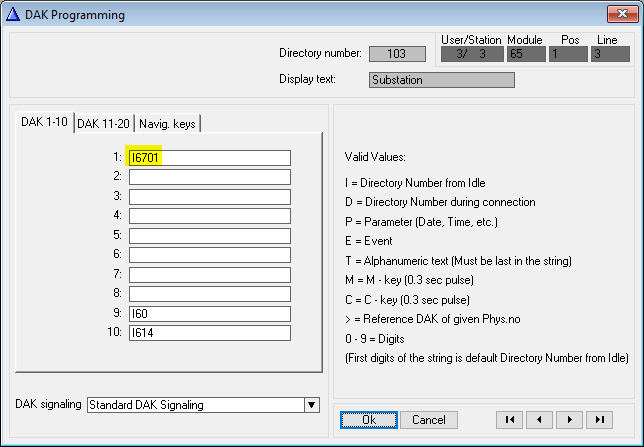Click the User/Station value field
The width and height of the screenshot is (644, 447).
[x=472, y=54]
